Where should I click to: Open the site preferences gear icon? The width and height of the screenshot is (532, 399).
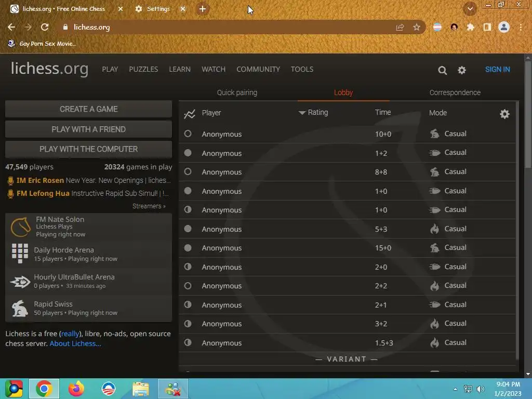click(x=462, y=70)
